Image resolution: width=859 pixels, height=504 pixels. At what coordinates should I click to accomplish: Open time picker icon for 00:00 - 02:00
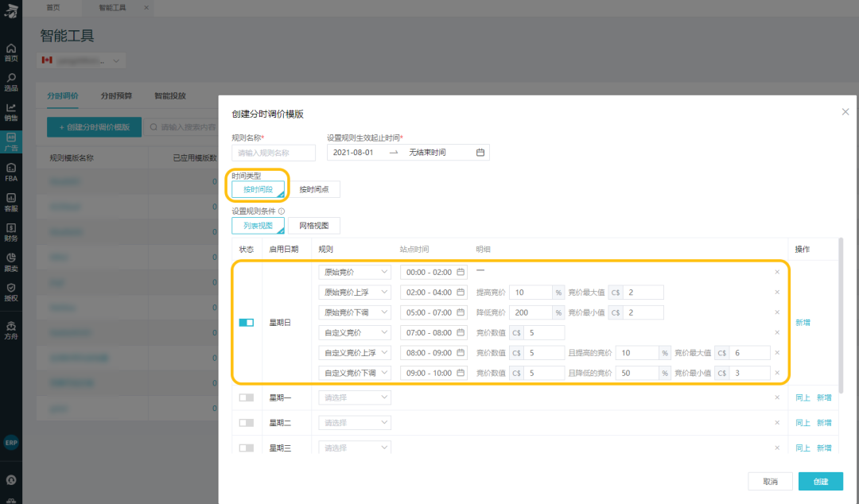[x=461, y=272]
